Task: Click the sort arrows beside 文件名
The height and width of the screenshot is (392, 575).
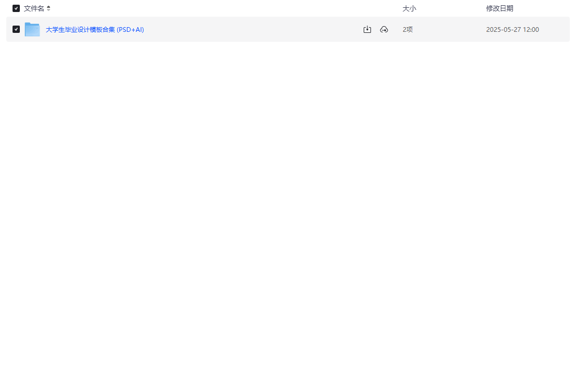Action: (49, 8)
